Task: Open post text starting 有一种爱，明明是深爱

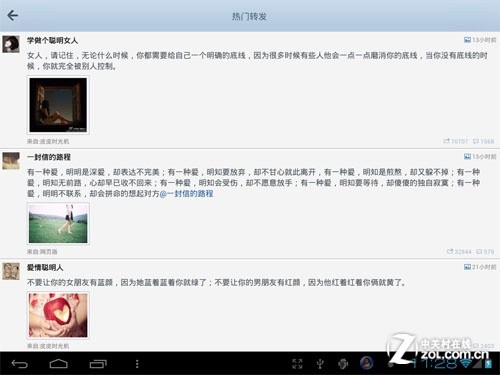Action: (253, 183)
